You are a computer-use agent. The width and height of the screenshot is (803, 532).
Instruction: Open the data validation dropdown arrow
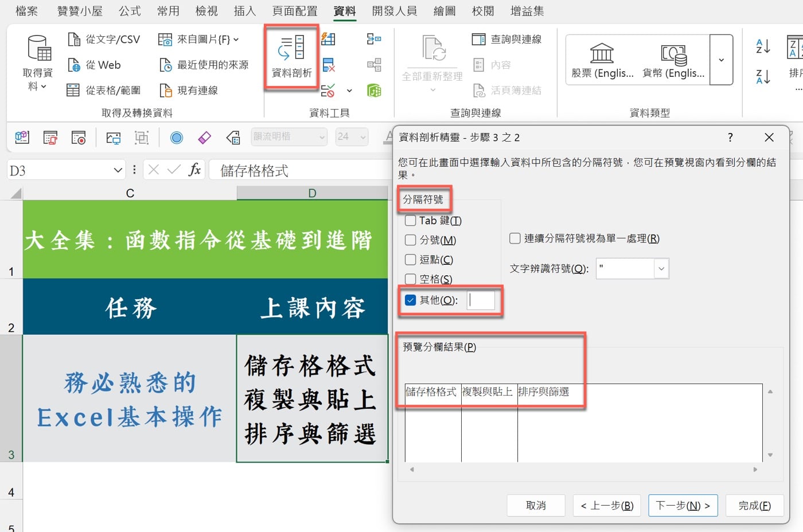click(x=349, y=91)
